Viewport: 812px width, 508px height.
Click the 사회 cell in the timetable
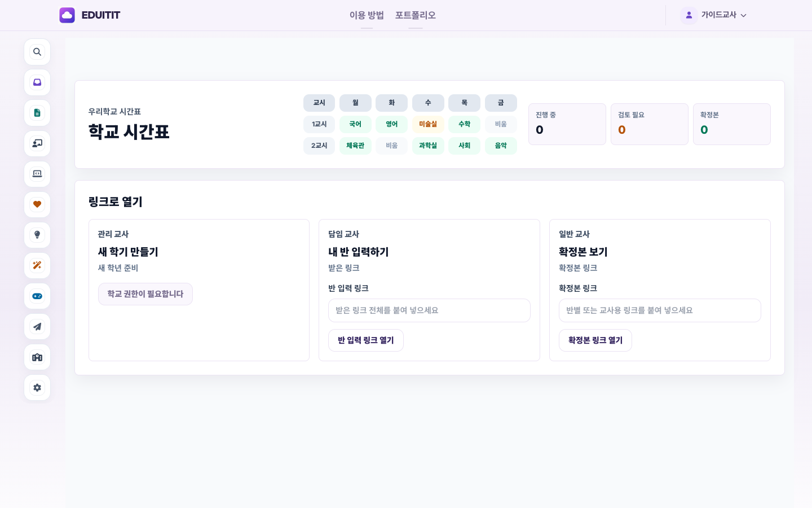point(465,146)
